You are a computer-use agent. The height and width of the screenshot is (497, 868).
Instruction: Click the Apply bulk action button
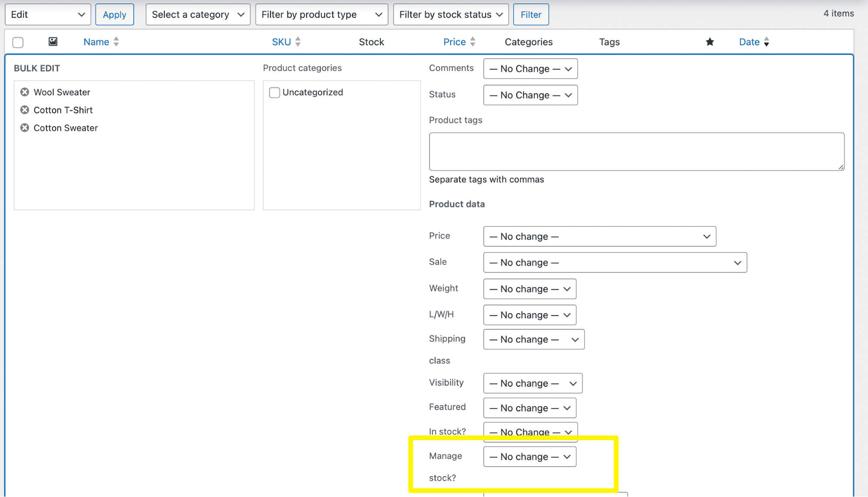pyautogui.click(x=115, y=15)
